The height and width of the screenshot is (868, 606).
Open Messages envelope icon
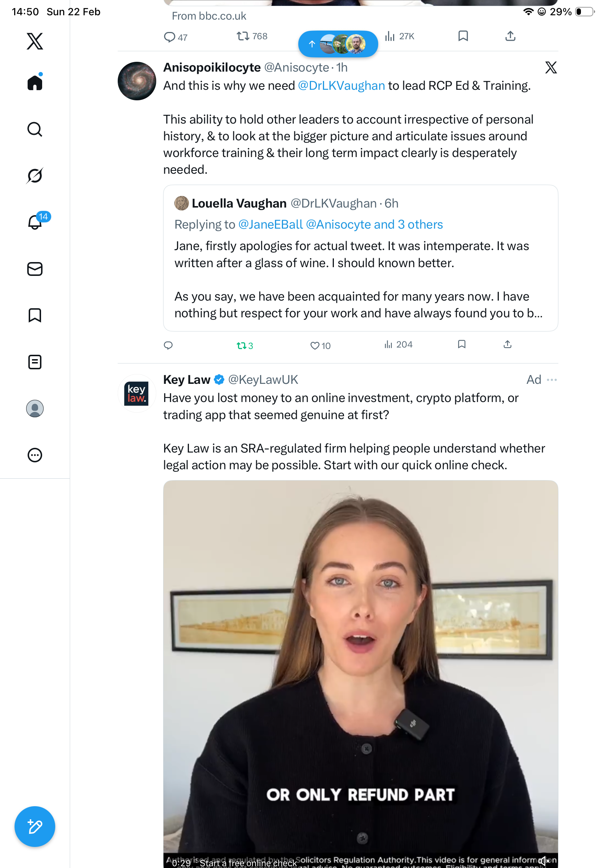coord(35,269)
